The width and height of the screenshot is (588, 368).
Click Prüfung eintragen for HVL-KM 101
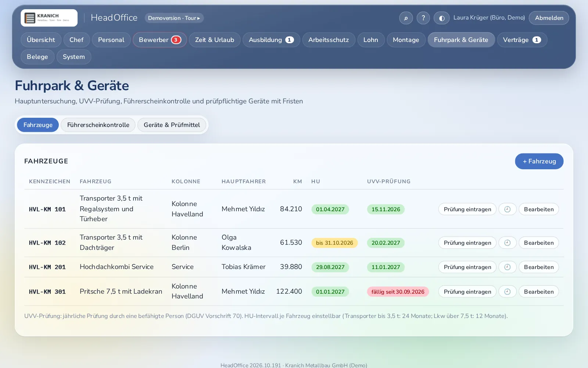(x=467, y=209)
